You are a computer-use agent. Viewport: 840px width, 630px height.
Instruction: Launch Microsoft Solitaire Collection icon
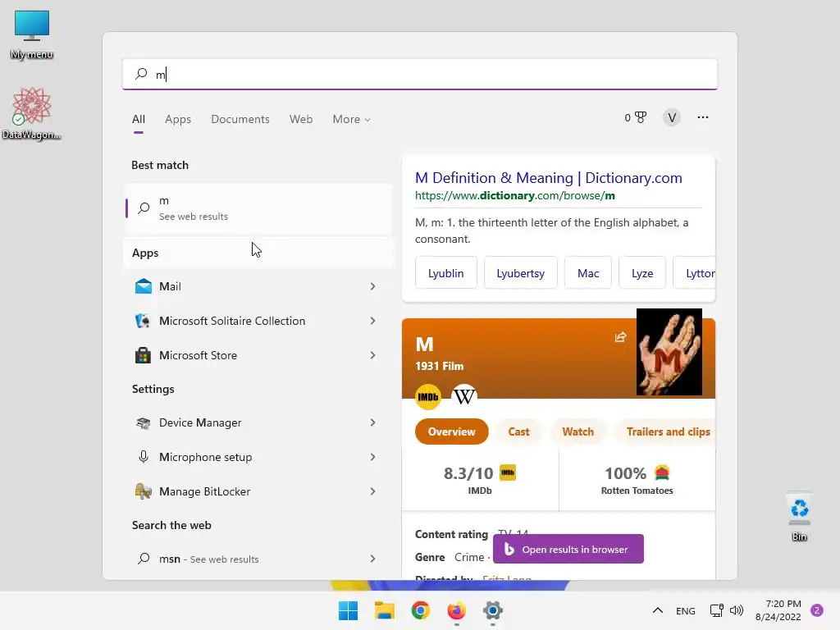143,321
